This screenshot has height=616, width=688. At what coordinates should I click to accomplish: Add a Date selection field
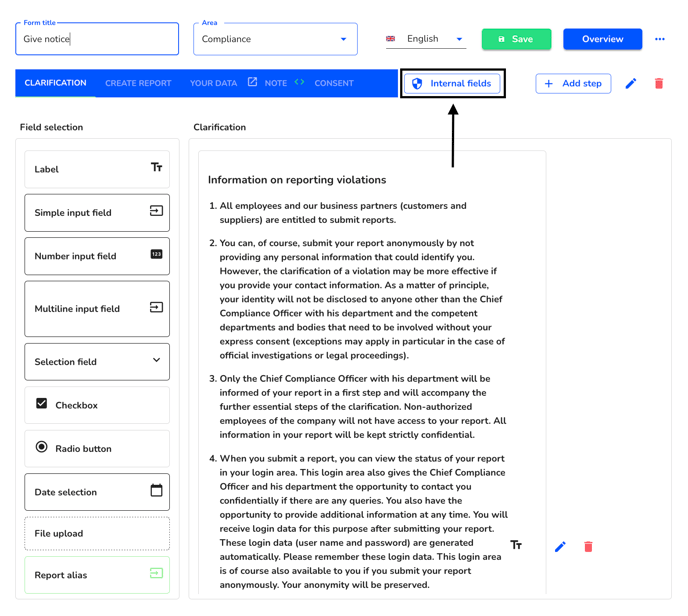97,492
